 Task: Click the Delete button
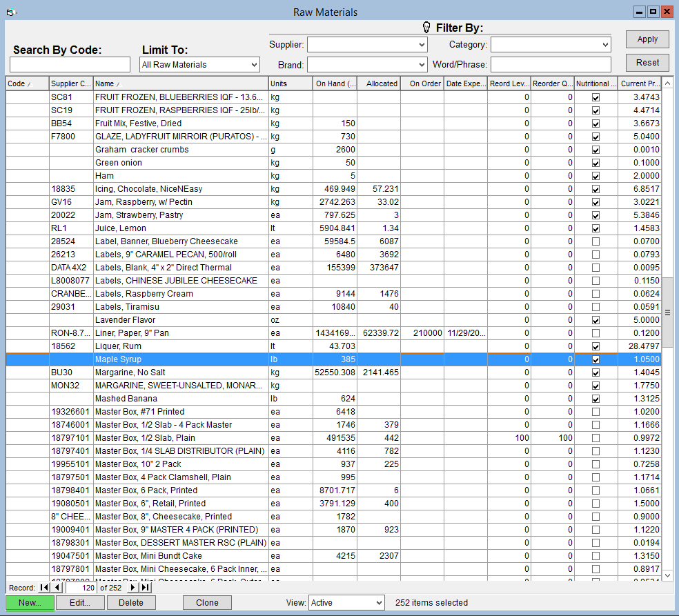(131, 603)
